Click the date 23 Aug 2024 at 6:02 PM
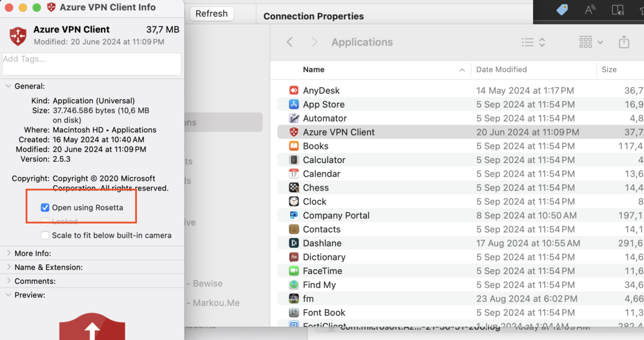644x340 pixels. pos(527,299)
